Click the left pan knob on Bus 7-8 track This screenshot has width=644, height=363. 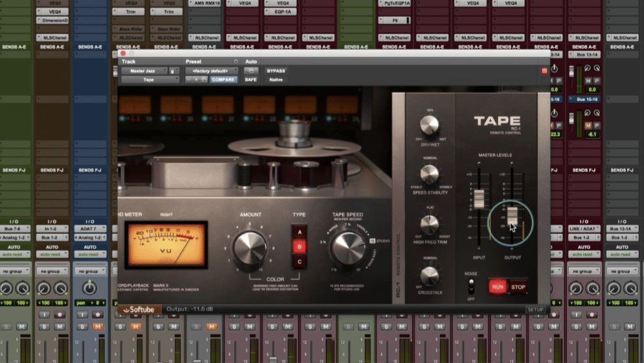[x=6, y=288]
